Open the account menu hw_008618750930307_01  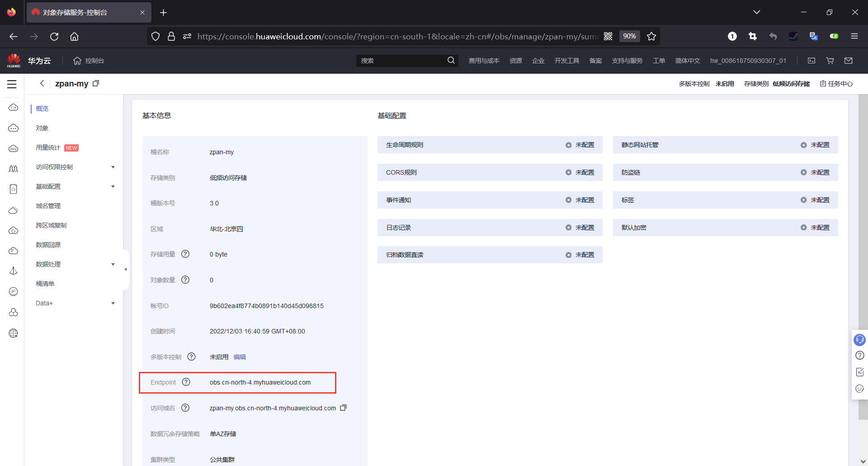748,61
